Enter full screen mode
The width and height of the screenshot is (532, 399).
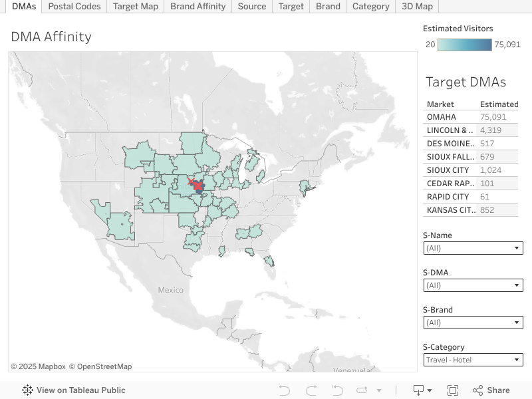point(453,390)
